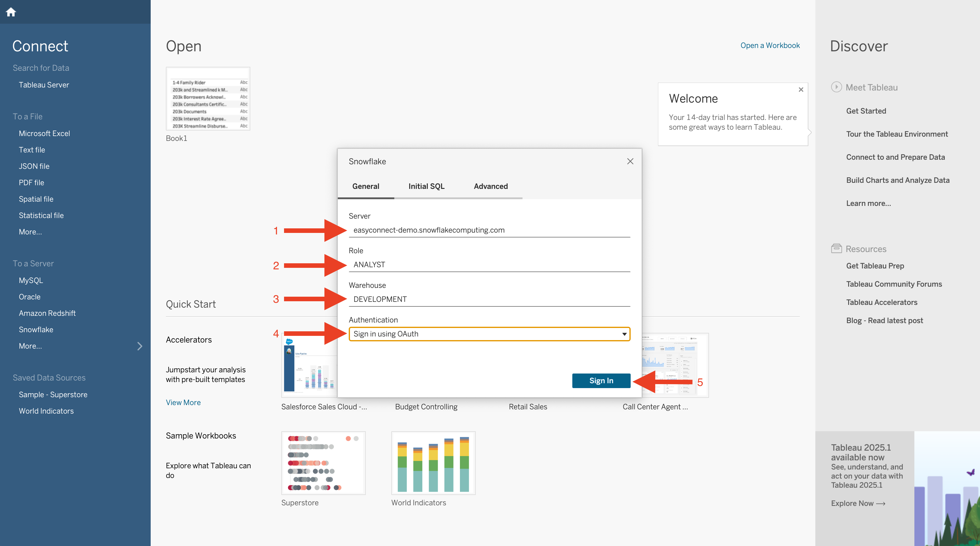Click the Warehouse input field

pyautogui.click(x=489, y=299)
